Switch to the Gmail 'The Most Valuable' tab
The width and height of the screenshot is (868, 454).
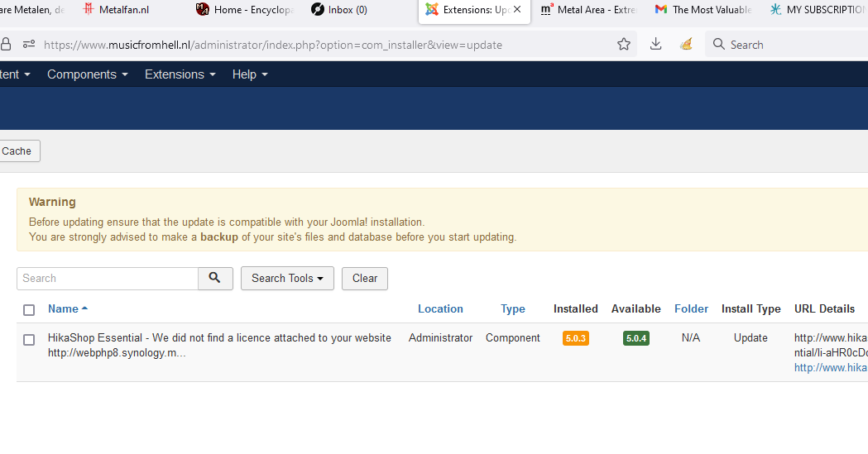703,9
